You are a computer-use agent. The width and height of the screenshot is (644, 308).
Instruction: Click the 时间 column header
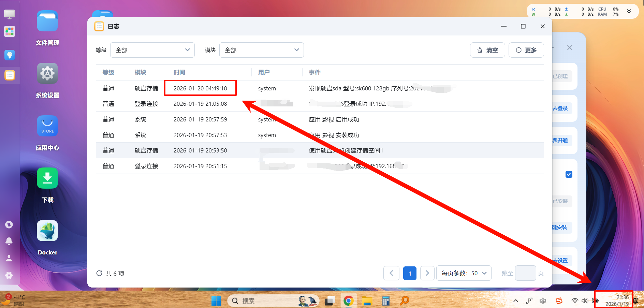click(179, 72)
